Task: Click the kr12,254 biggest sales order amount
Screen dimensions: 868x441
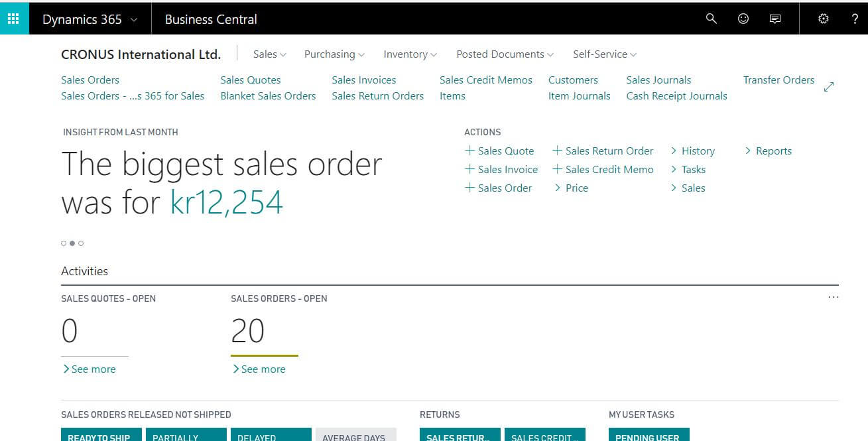Action: tap(227, 202)
